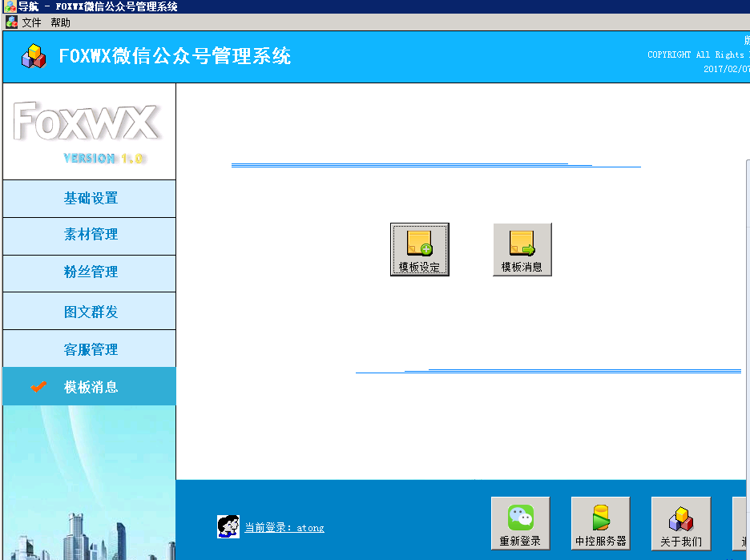The image size is (750, 560).
Task: Open the 中控服务器 server button
Action: [x=600, y=523]
